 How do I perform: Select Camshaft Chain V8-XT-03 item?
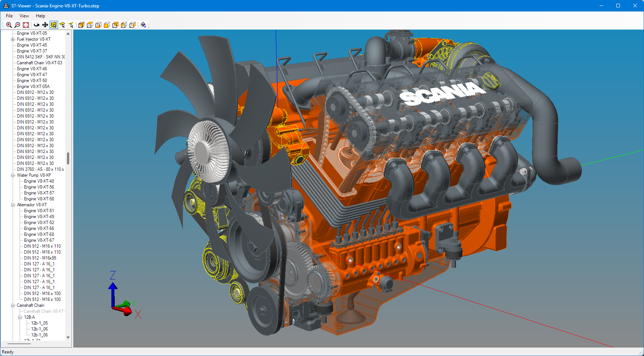click(x=39, y=63)
